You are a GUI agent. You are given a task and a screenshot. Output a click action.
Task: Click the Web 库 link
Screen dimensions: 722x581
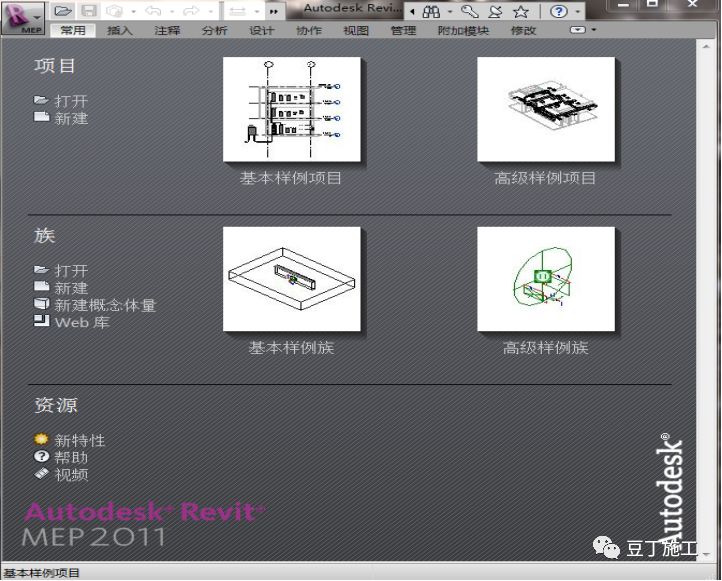pyautogui.click(x=82, y=322)
